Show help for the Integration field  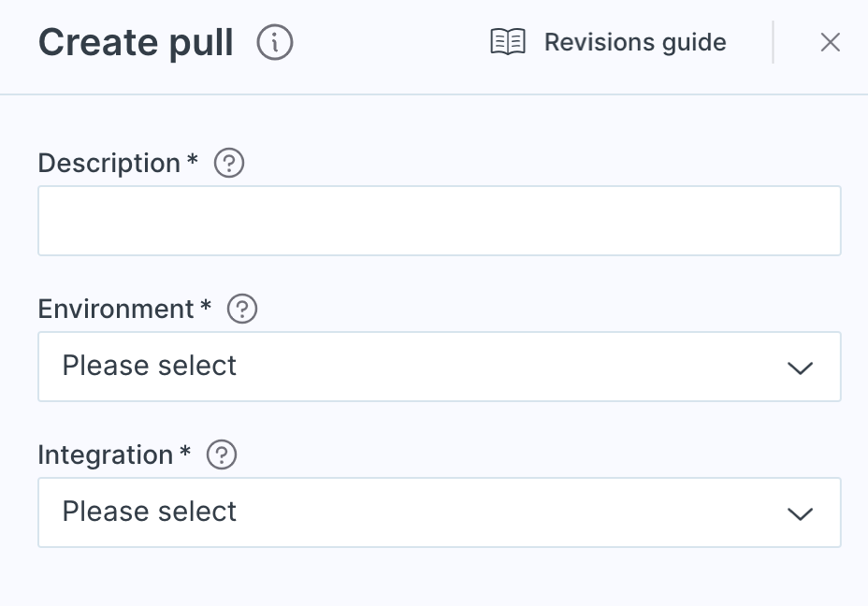click(222, 454)
